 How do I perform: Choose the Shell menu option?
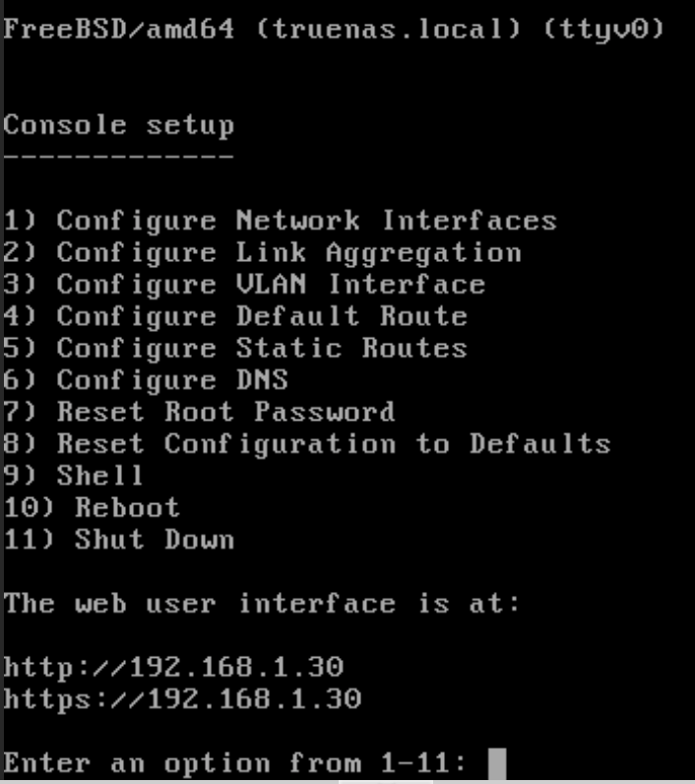74,476
